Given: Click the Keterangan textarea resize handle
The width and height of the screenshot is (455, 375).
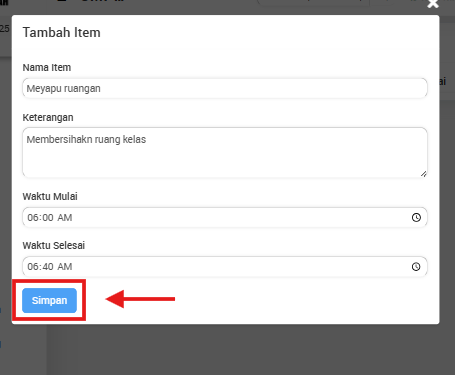Looking at the screenshot, I should [x=423, y=174].
